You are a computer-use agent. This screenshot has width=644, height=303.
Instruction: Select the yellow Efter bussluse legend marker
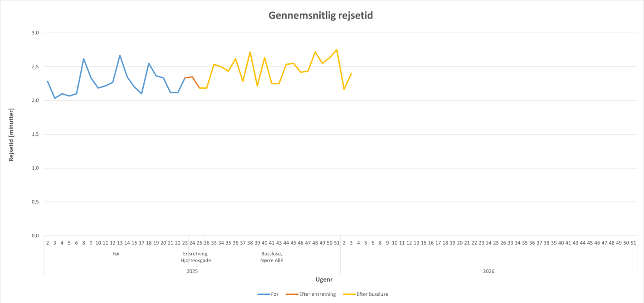click(x=349, y=294)
